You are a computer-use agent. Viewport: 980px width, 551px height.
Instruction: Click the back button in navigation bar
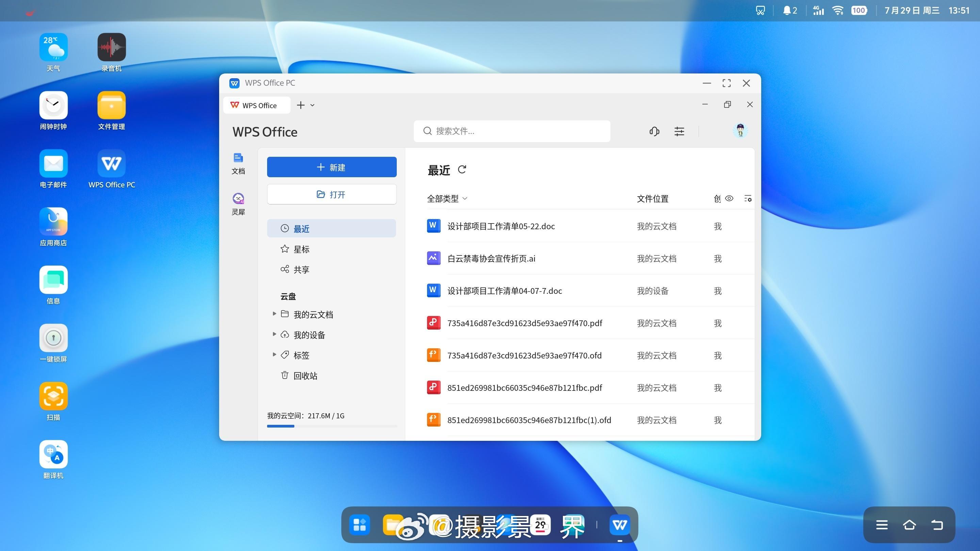(x=937, y=525)
